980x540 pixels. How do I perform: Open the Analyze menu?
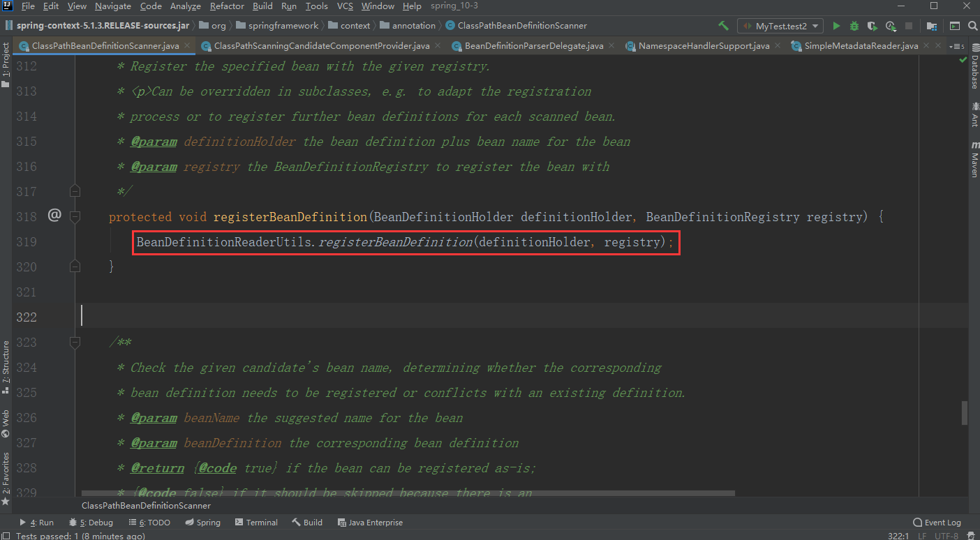186,6
